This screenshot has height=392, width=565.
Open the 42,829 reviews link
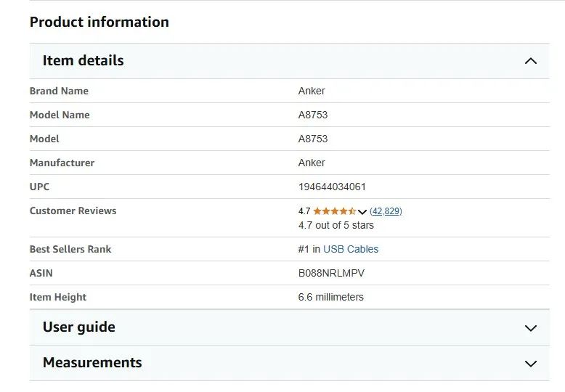(386, 211)
